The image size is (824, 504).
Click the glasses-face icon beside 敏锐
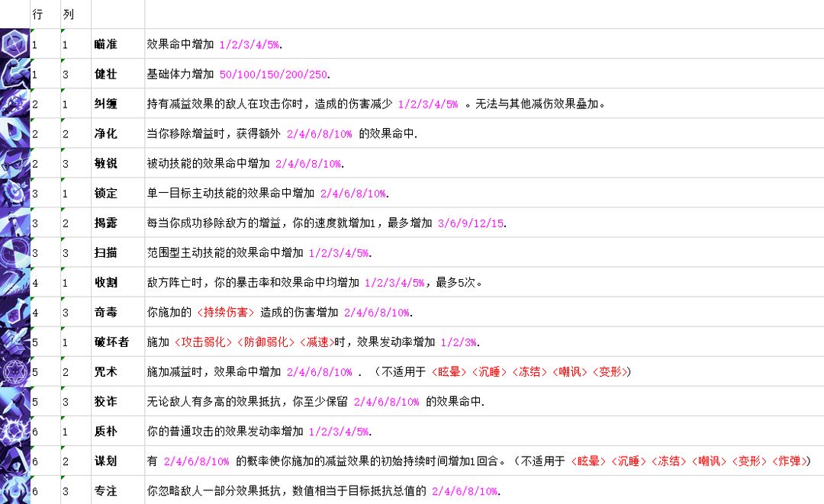14,163
